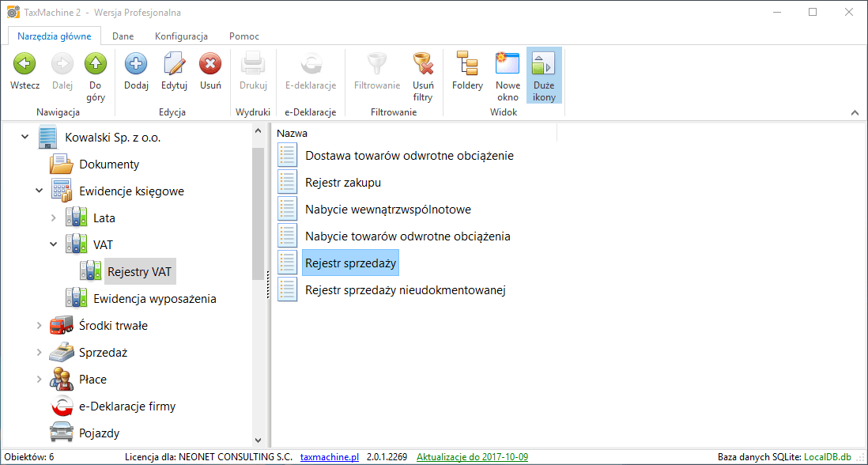Image resolution: width=868 pixels, height=465 pixels.
Task: Click the Dodaj add icon
Action: click(x=136, y=64)
